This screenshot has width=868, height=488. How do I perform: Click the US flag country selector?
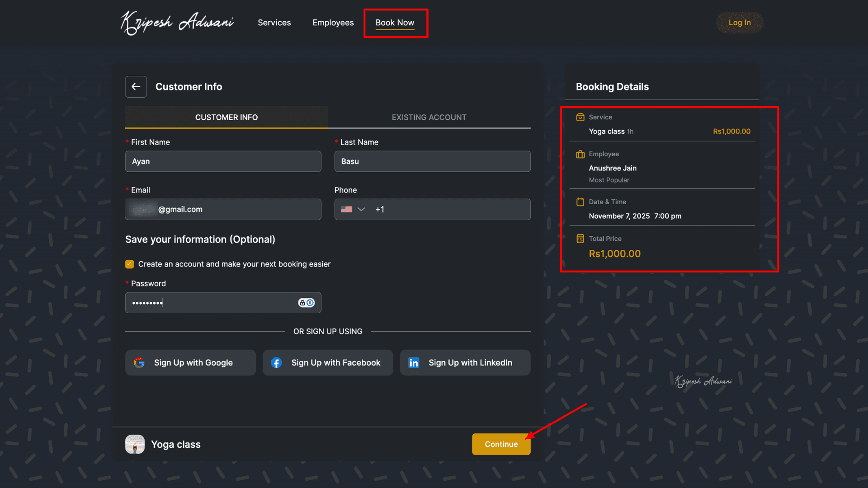346,209
